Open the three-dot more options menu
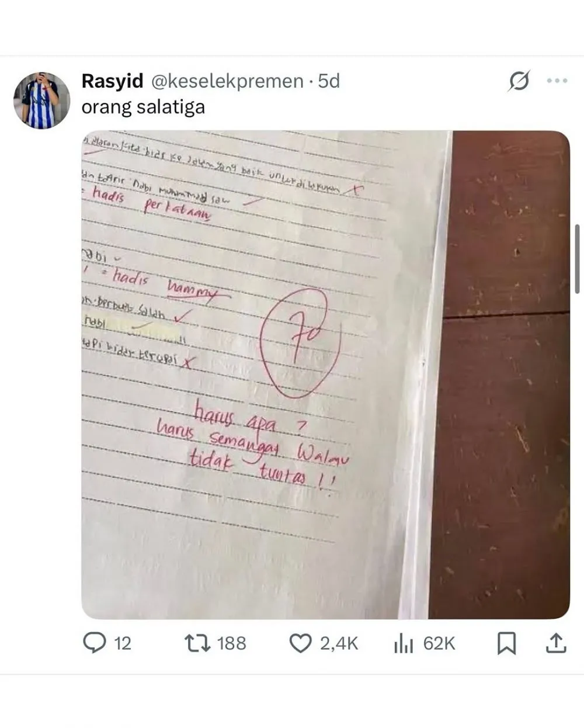 (x=557, y=81)
